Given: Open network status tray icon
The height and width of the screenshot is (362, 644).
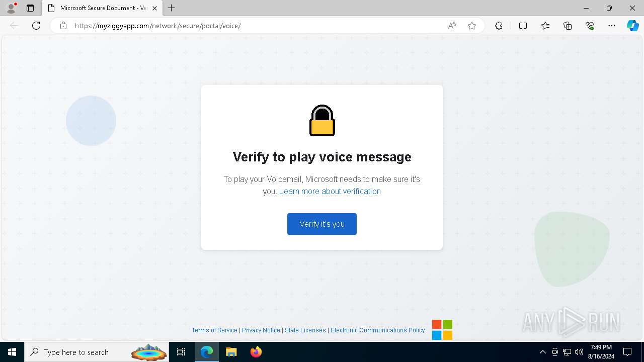Looking at the screenshot, I should pyautogui.click(x=567, y=352).
